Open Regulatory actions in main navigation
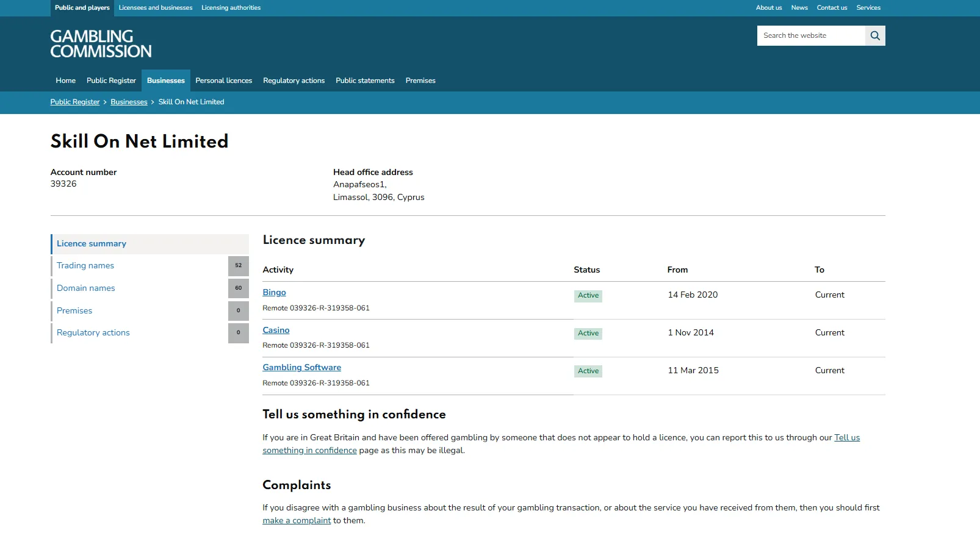This screenshot has height=533, width=980. tap(294, 80)
